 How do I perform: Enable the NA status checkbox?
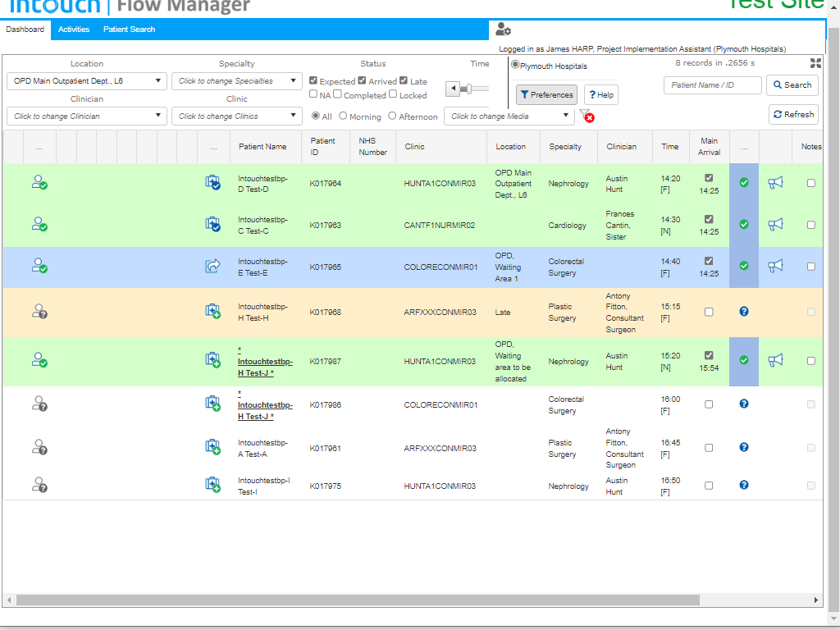pos(313,94)
